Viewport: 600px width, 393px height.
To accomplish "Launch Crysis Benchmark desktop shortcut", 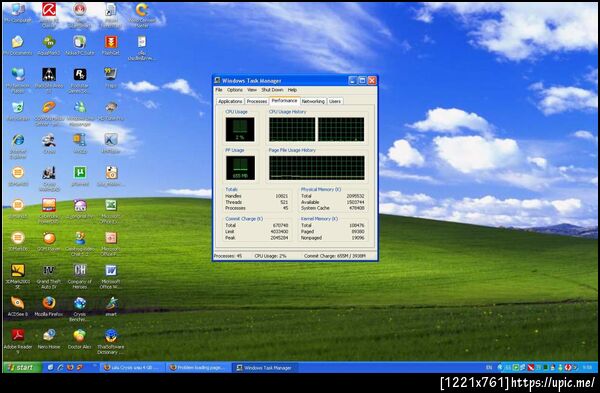I will pos(80,308).
